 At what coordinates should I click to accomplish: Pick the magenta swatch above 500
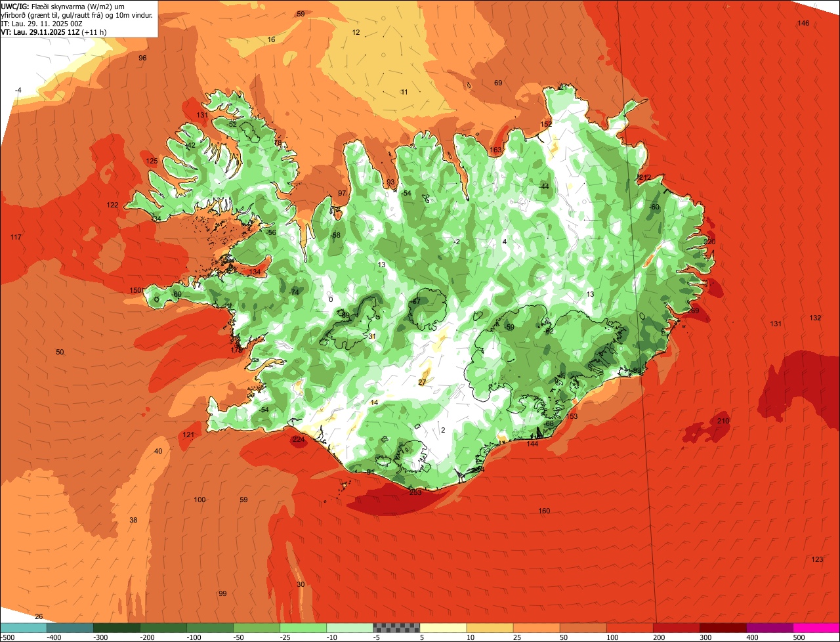pyautogui.click(x=816, y=628)
